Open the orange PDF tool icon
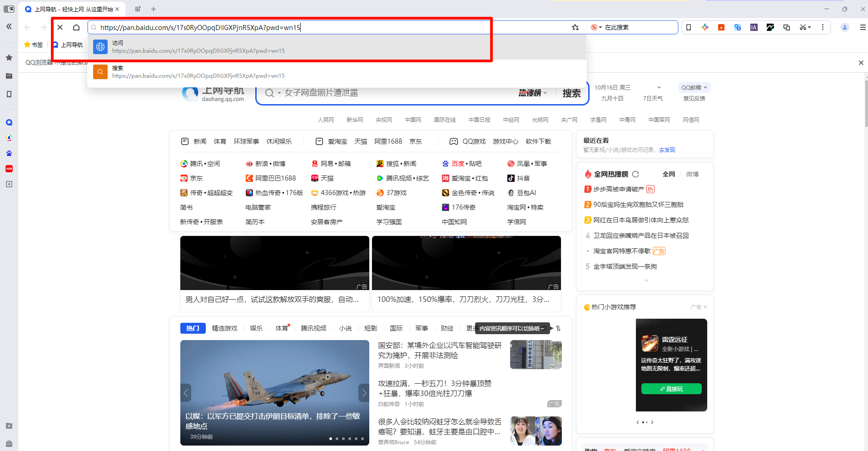The width and height of the screenshot is (868, 451). click(721, 27)
